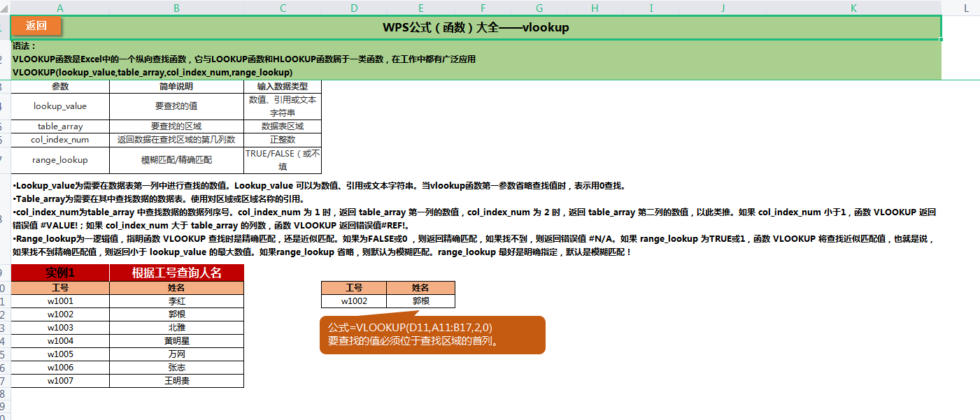
Task: Select the cell containing col_index_num
Action: [60, 139]
